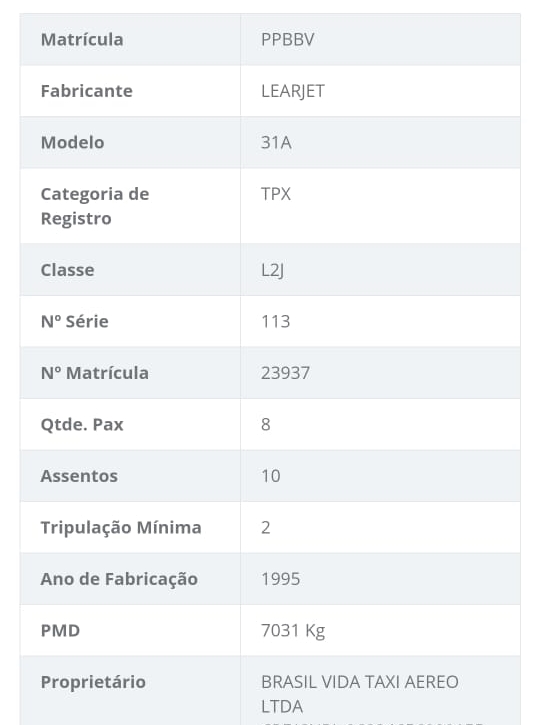Select the Proprietário row label
Screen dimensions: 540x725
pos(93,682)
